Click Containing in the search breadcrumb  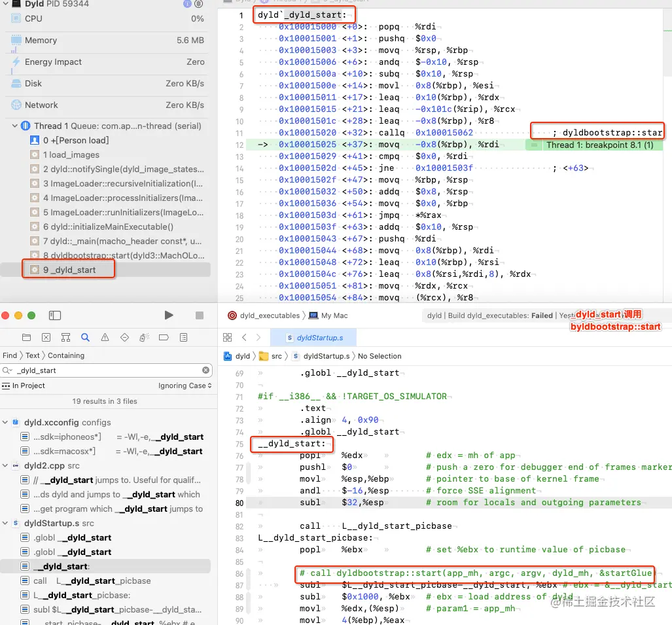66,355
